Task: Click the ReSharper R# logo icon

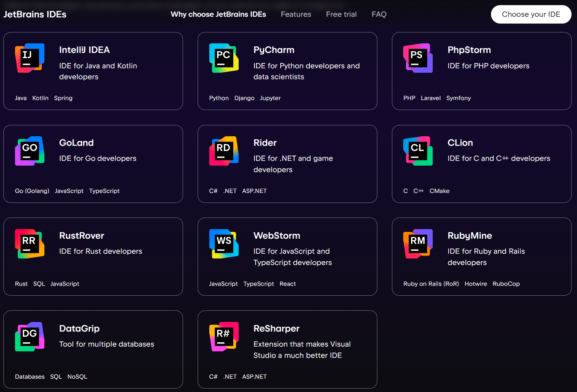Action: click(x=224, y=337)
